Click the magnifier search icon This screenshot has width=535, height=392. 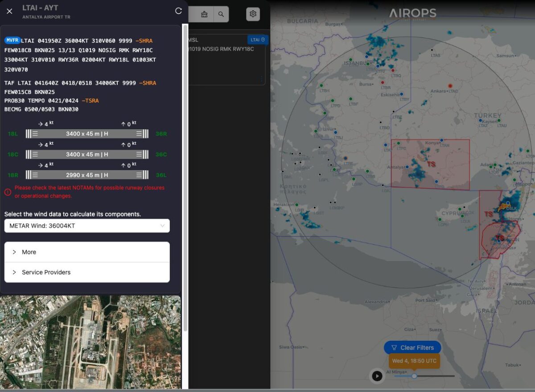click(x=221, y=14)
